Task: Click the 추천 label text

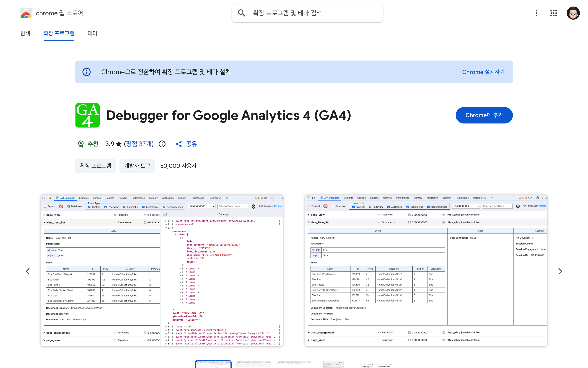Action: tap(93, 144)
